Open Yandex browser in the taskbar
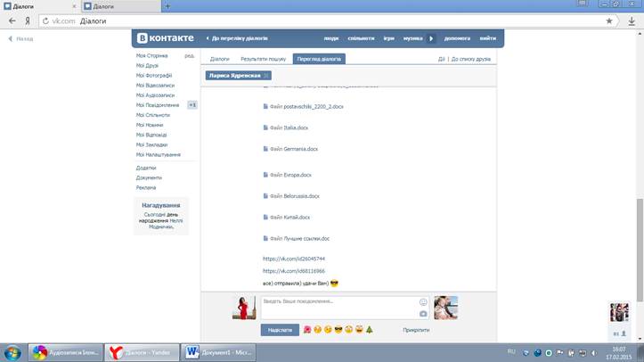This screenshot has height=362, width=644. 142,352
